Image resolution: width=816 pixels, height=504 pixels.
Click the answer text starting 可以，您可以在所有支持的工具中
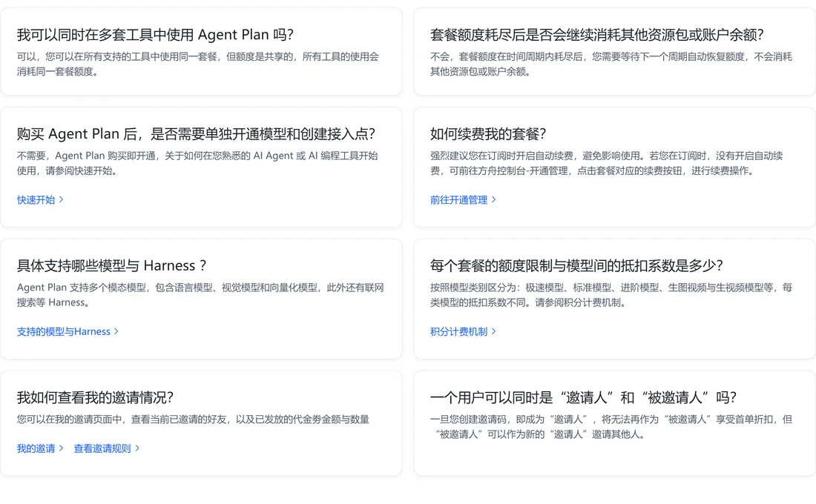198,64
